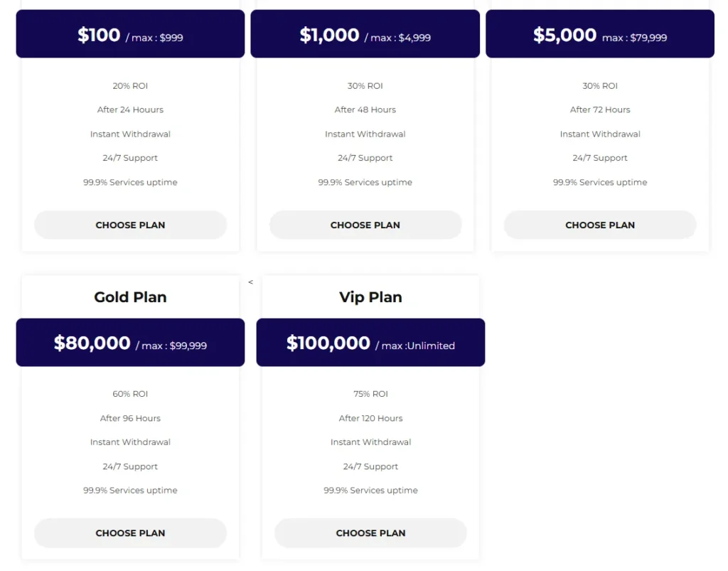This screenshot has height=571, width=728.
Task: Choose the Vip Plan
Action: [370, 533]
